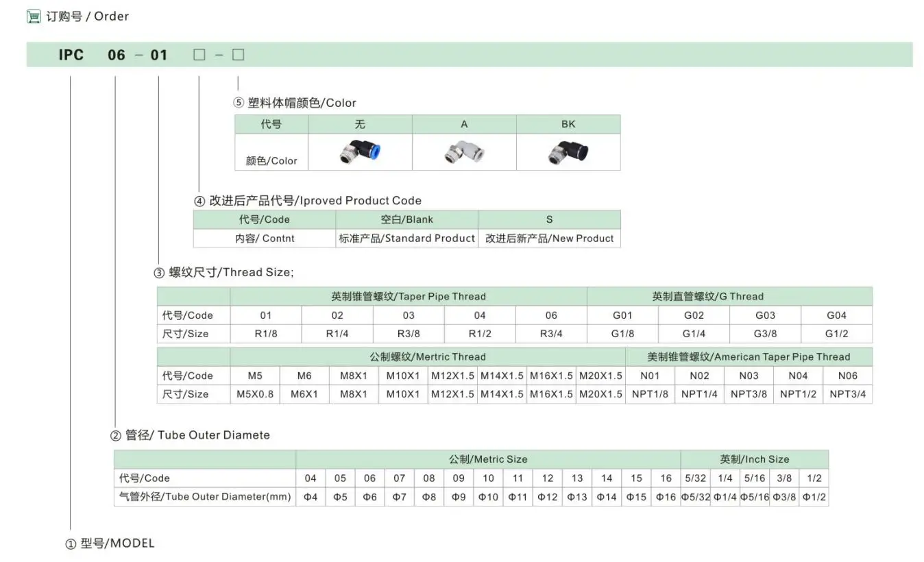The image size is (924, 562).
Task: Click the NPT1/2 size cell under N04
Action: (x=798, y=394)
